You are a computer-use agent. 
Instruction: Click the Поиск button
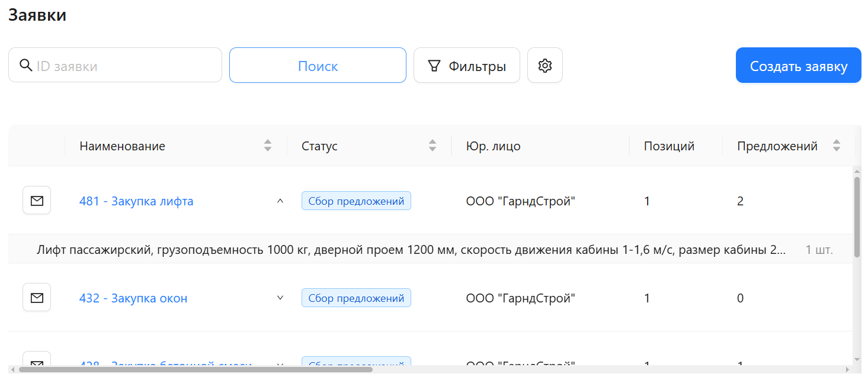point(318,65)
